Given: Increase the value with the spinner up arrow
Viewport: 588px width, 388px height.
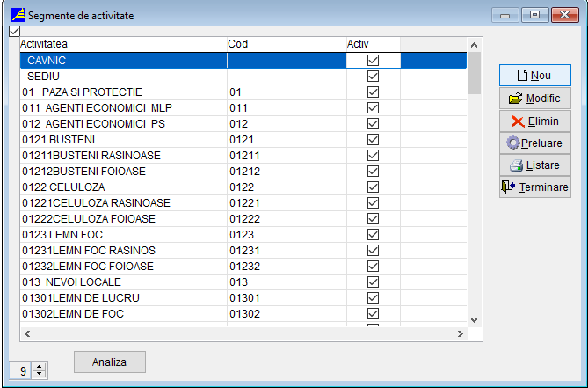Looking at the screenshot, I should click(39, 367).
